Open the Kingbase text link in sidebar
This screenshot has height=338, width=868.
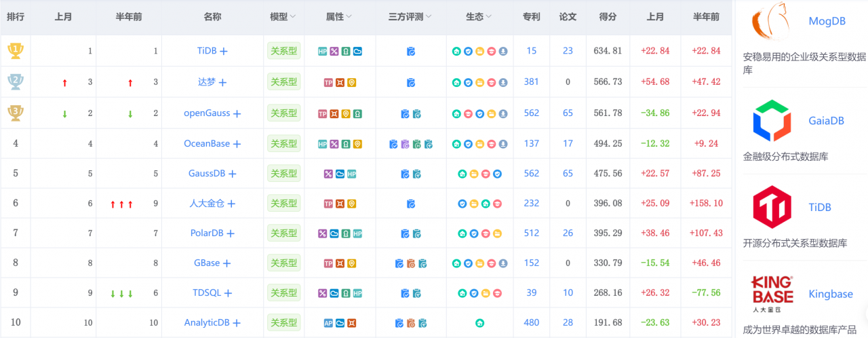click(831, 295)
